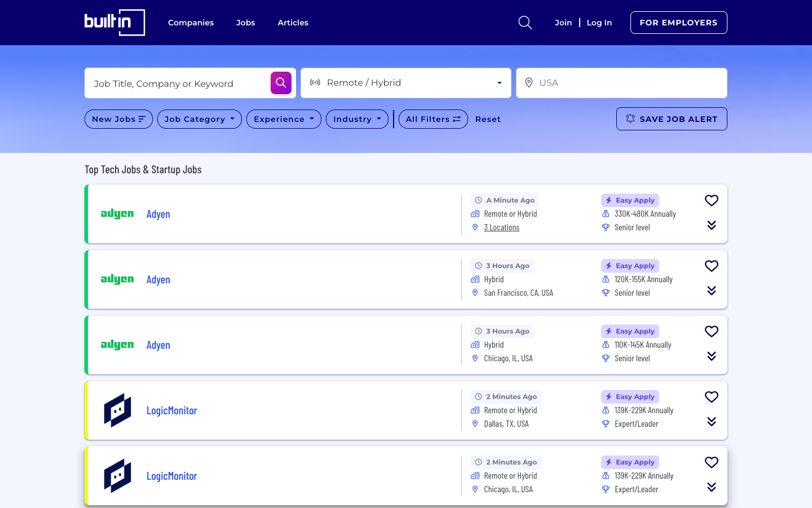Image resolution: width=812 pixels, height=508 pixels.
Task: Expand the Adyen Chicago job card
Action: click(x=712, y=356)
